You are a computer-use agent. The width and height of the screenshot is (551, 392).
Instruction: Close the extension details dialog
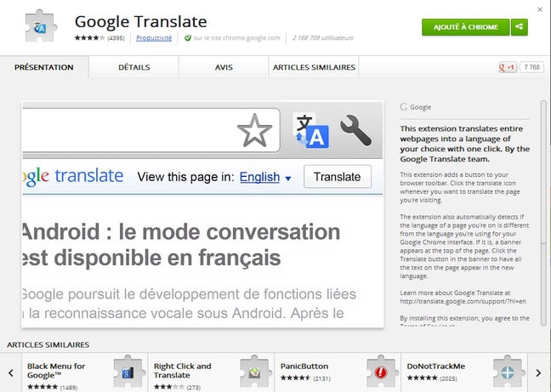tap(540, 9)
